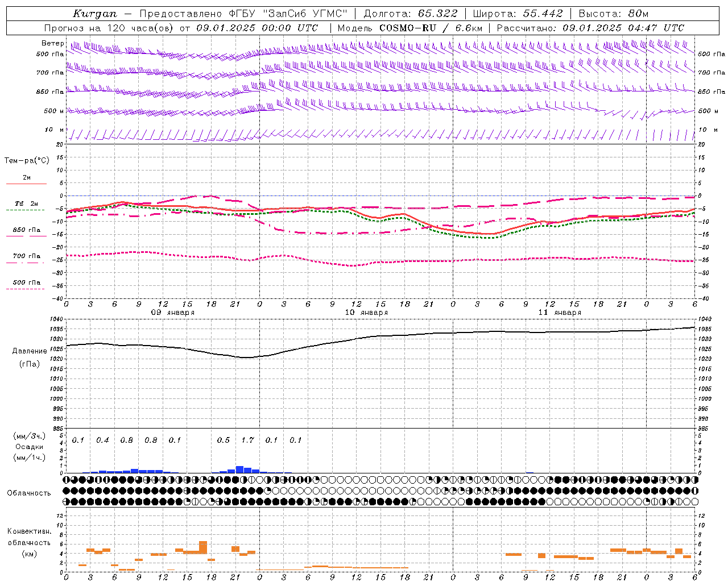
Task: Select the "Td 2м" dew point legend
Action: (26, 203)
